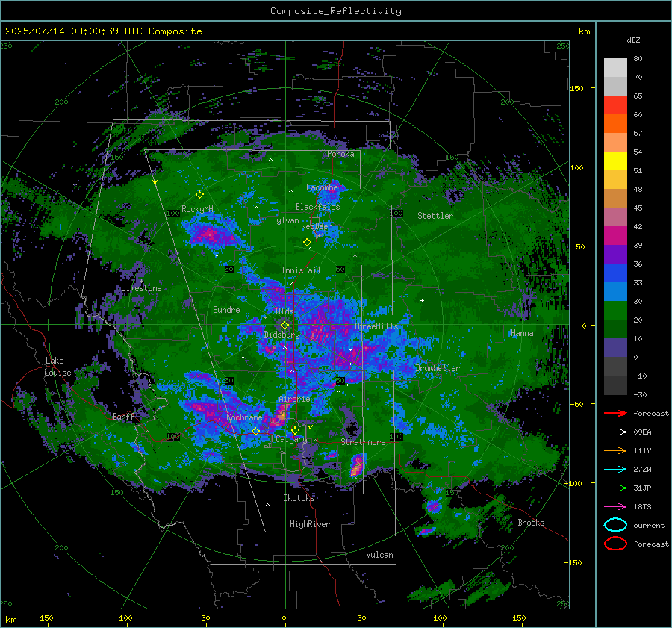
Task: Click the red forecast ellipse icon
Action: [615, 544]
